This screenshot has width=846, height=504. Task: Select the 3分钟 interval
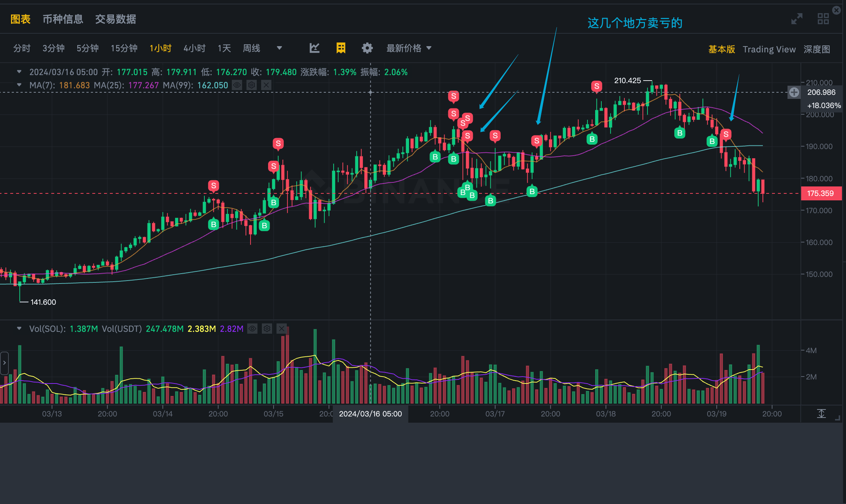coord(53,48)
